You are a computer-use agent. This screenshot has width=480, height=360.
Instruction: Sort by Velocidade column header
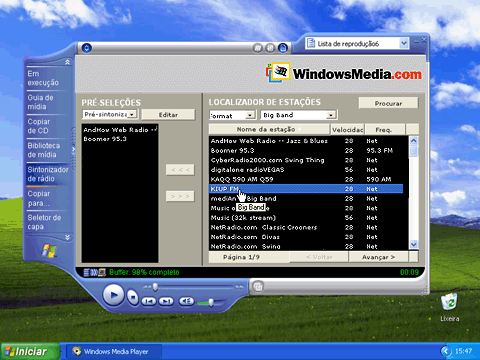(x=348, y=129)
